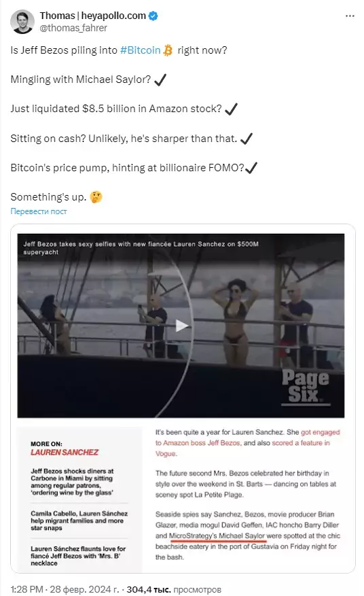This screenshot has height=596, width=364.
Task: Open the #Bitcoin hashtag link
Action: coord(140,50)
